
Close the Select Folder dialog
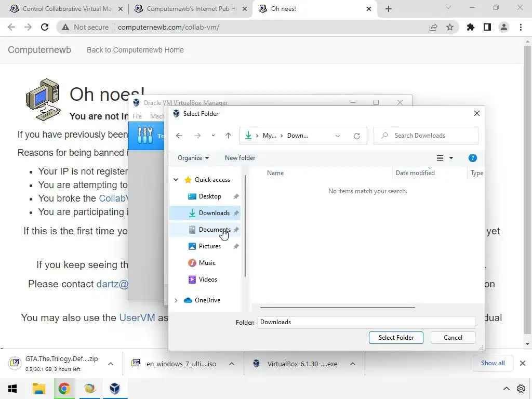[477, 113]
